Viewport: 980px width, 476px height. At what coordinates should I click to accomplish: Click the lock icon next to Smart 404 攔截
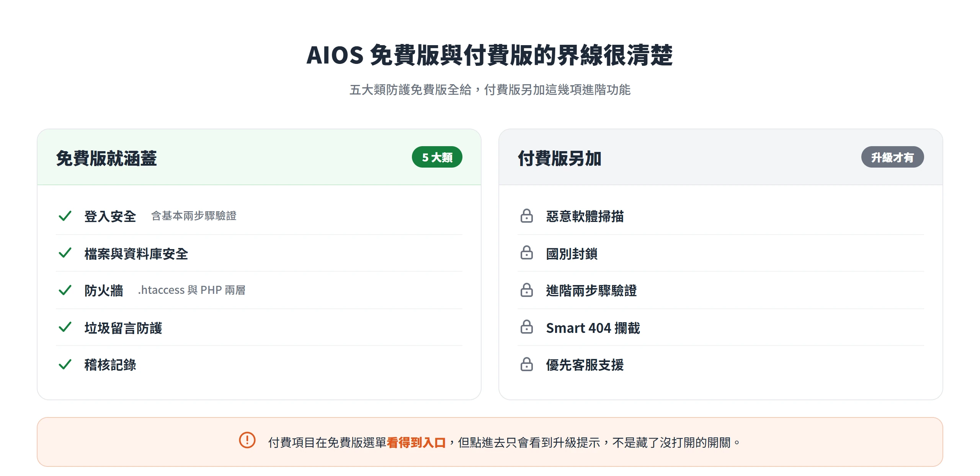click(527, 327)
